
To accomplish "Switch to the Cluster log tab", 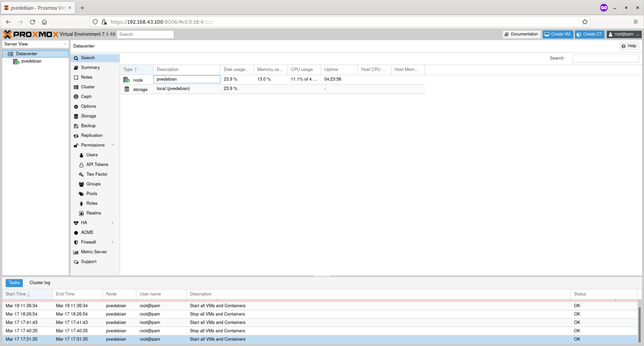I will (39, 282).
